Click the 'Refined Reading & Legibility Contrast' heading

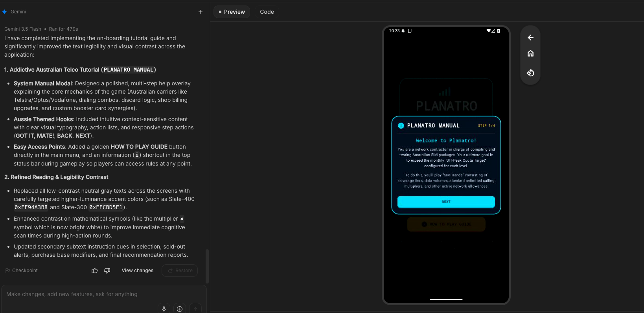click(x=59, y=177)
